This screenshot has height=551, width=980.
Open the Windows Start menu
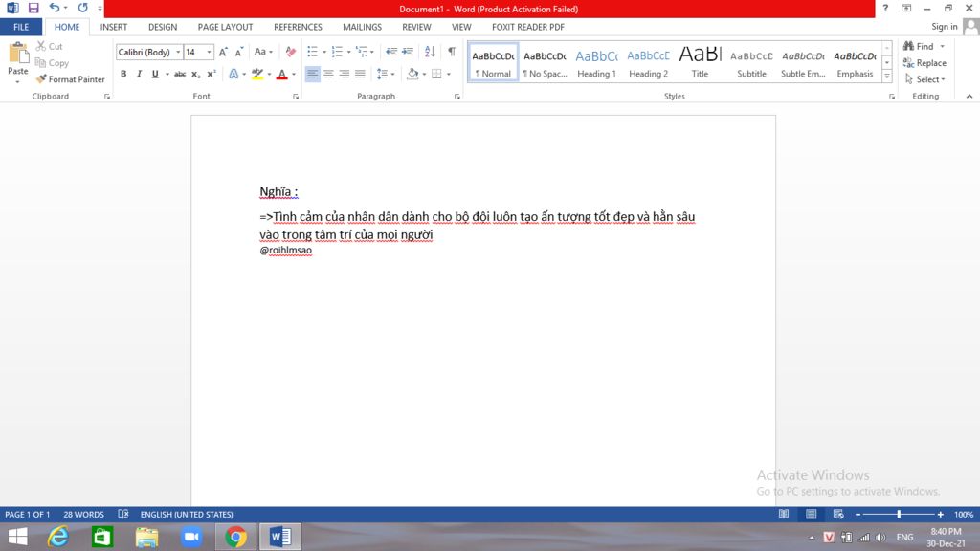click(17, 537)
